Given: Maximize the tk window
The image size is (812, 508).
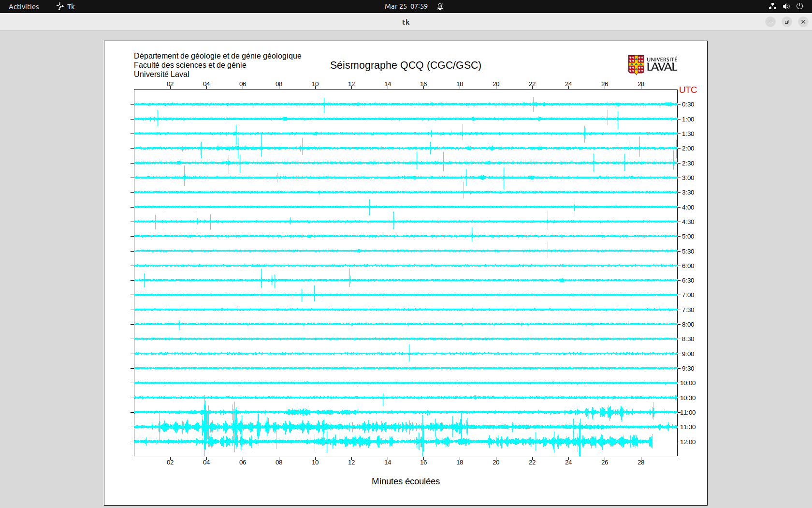Looking at the screenshot, I should click(x=787, y=22).
